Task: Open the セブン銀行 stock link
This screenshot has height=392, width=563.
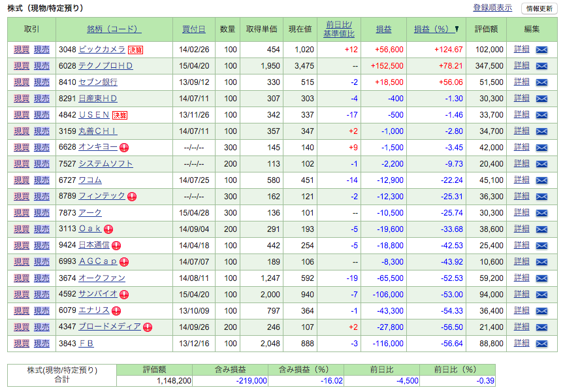Action: pyautogui.click(x=98, y=82)
